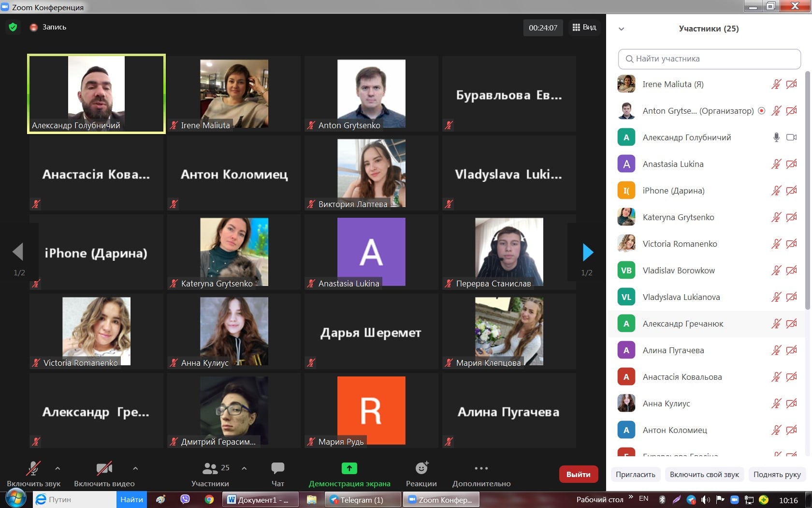
Task: Switch to Telegram (1) taskbar item
Action: click(363, 500)
